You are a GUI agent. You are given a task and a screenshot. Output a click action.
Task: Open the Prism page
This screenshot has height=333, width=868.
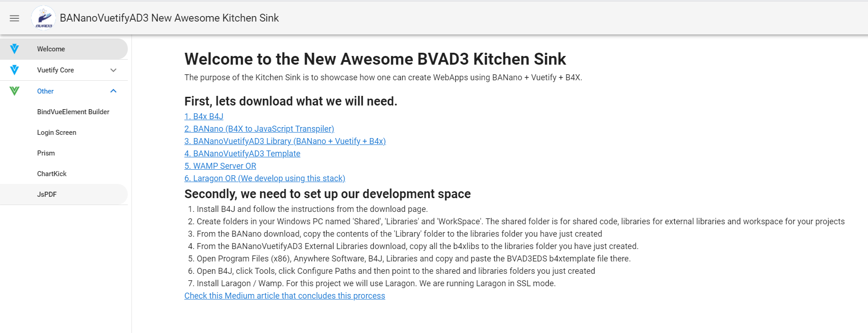46,153
